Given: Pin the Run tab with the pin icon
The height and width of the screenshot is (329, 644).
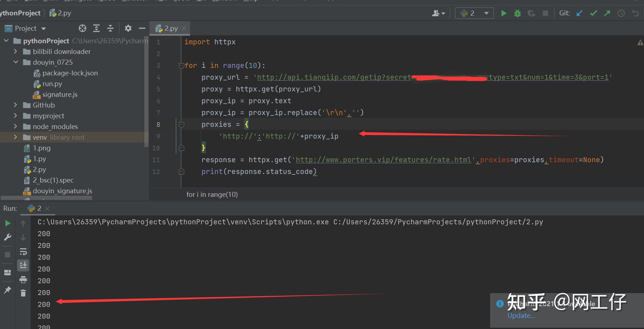Looking at the screenshot, I should [7, 290].
